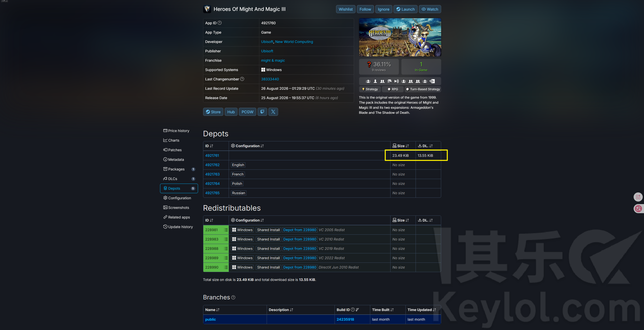
Task: Open the X (Twitter) link button
Action: coord(273,112)
